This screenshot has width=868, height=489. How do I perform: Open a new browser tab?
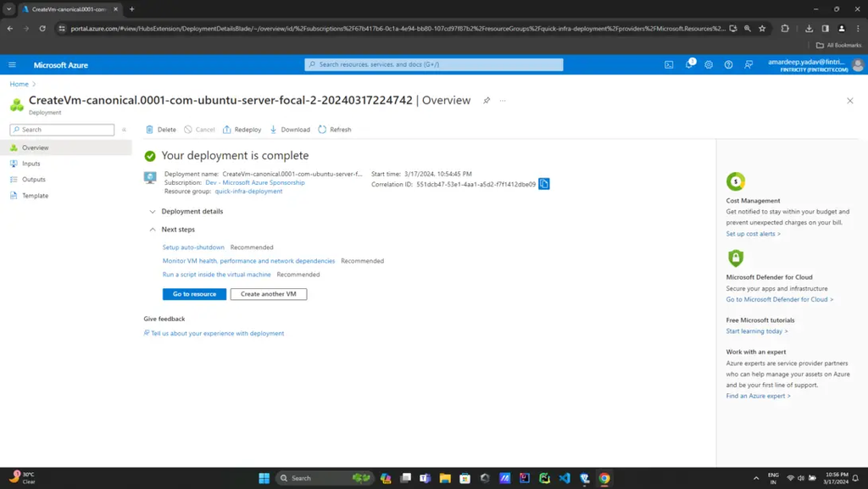131,8
